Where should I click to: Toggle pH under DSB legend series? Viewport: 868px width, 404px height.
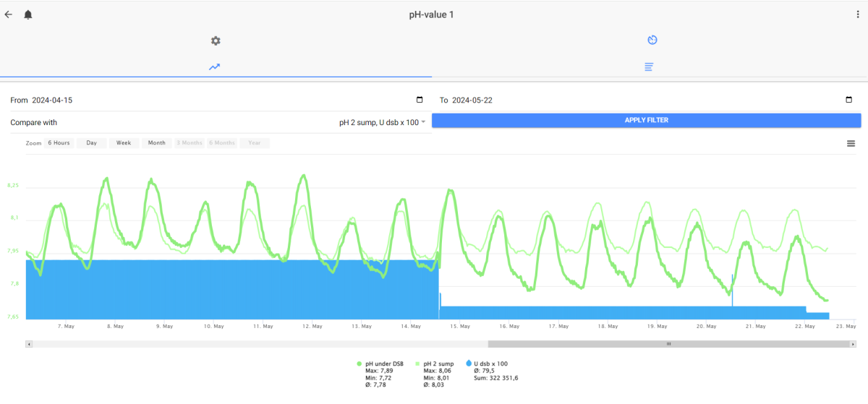click(383, 364)
